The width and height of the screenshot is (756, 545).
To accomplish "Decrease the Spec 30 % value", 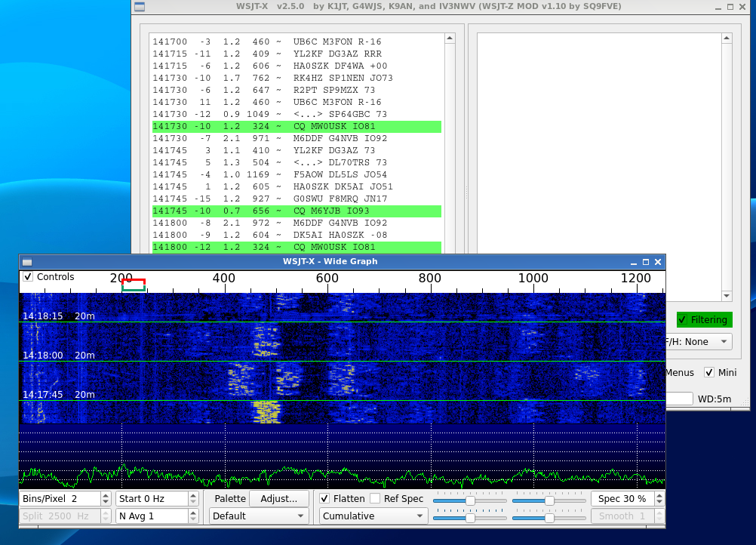I will (x=659, y=503).
